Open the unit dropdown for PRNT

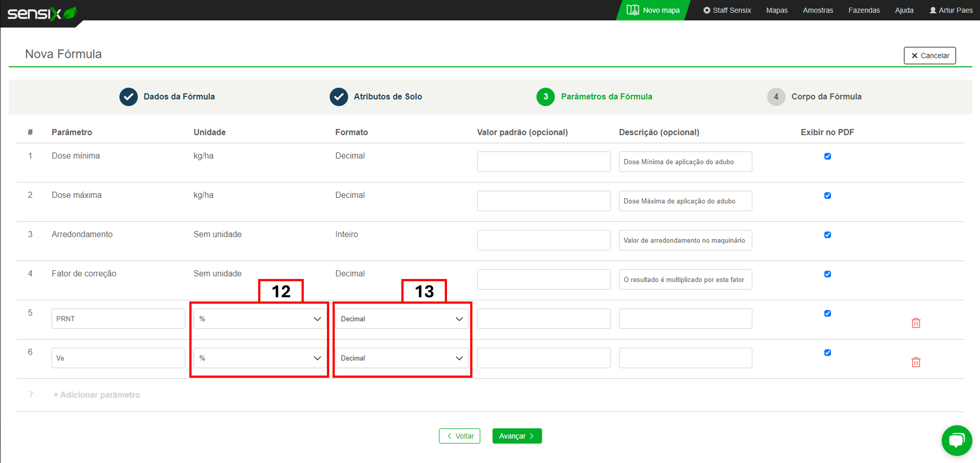pos(260,319)
